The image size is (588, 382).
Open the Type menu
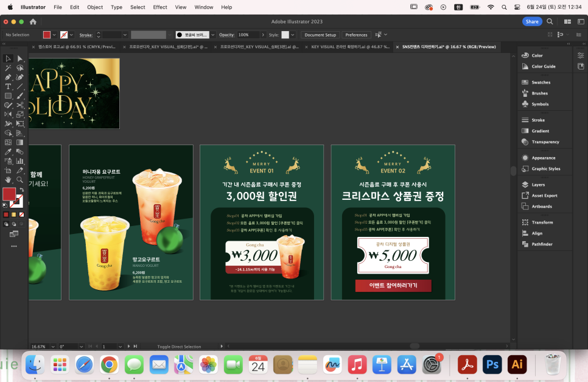[116, 7]
